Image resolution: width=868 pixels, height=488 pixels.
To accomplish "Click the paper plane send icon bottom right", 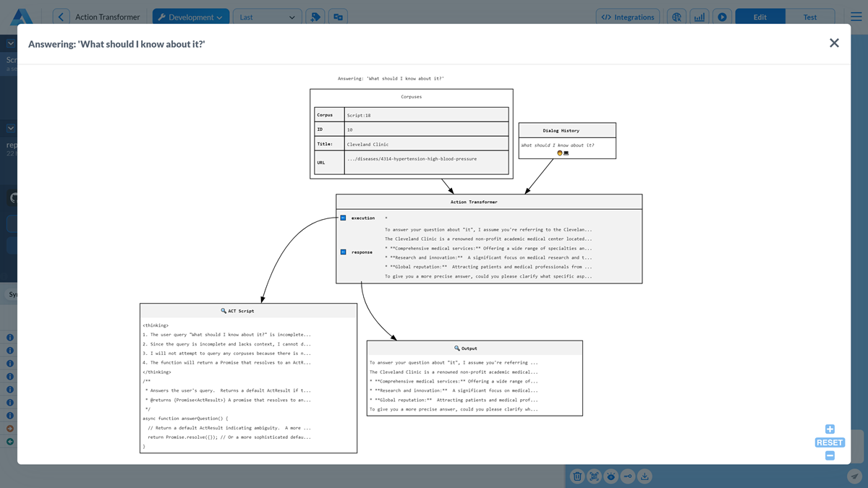I will 854,476.
